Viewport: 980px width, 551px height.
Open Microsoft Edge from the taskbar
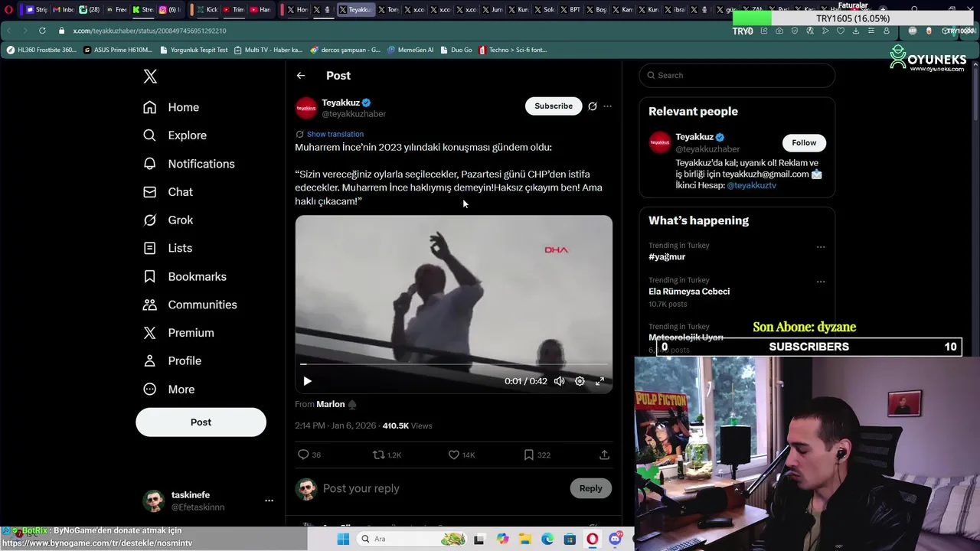coord(547,539)
